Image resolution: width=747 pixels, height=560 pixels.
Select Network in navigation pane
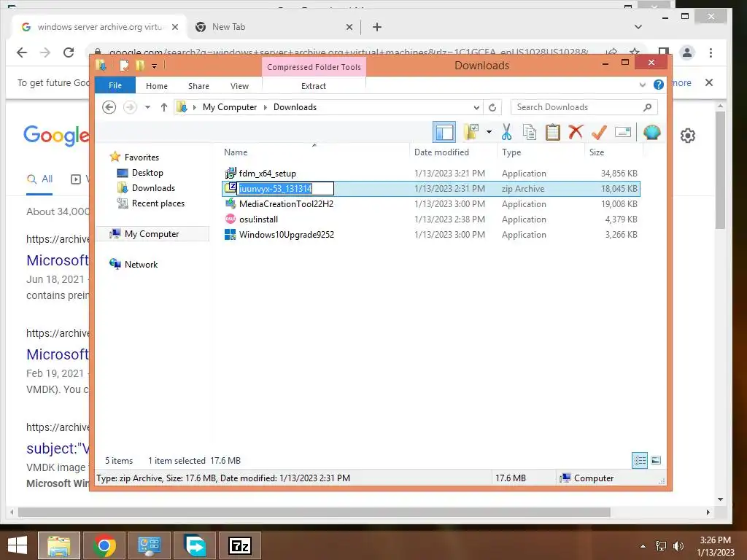(141, 264)
